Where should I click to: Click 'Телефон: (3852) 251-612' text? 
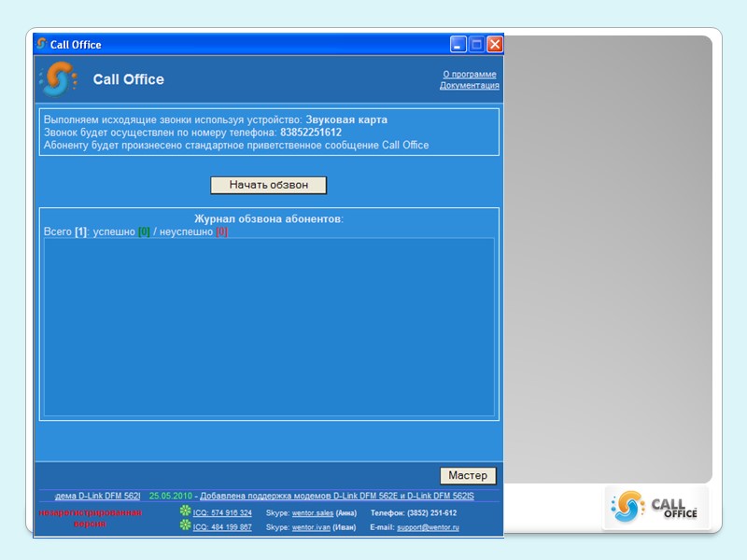413,512
